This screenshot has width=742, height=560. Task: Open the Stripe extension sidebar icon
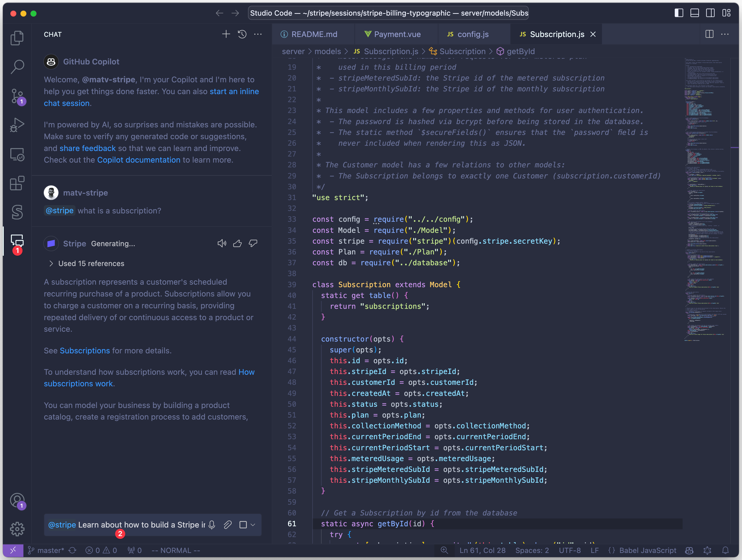(17, 212)
